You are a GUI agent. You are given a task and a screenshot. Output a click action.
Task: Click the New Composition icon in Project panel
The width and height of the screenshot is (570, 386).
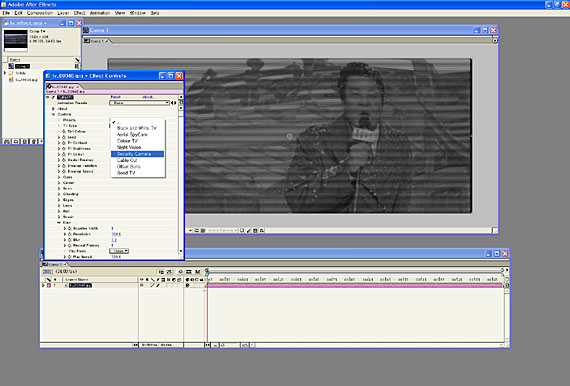[25, 141]
